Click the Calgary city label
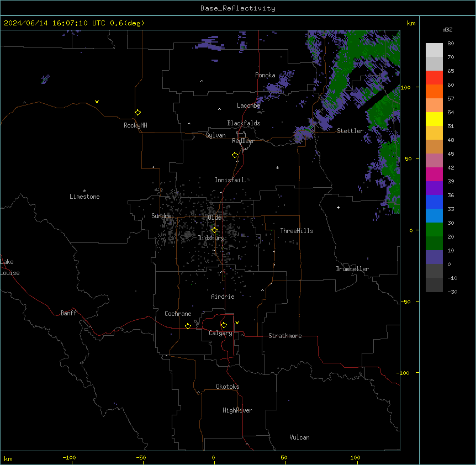Screen dimensions: 476x465 click(x=221, y=333)
